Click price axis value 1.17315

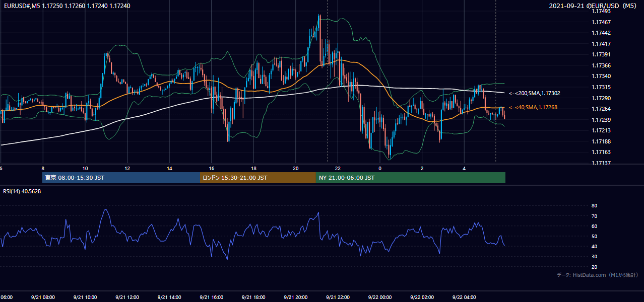(602, 87)
